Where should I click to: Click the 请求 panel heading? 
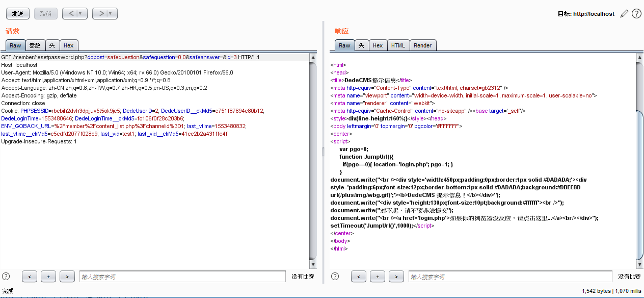[x=12, y=31]
